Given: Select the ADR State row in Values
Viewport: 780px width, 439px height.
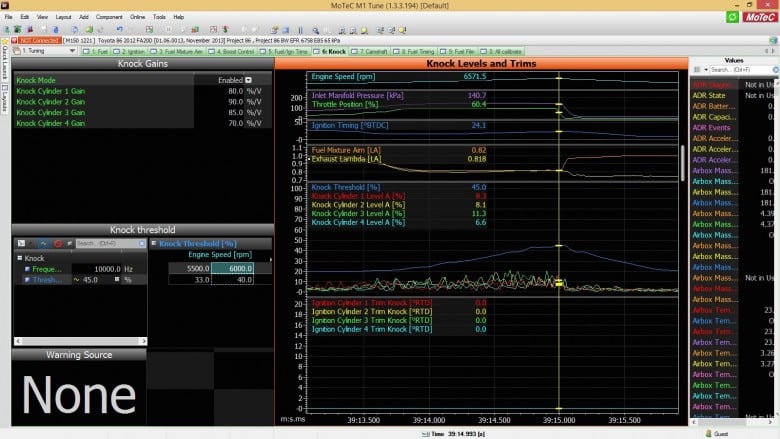Looking at the screenshot, I should pyautogui.click(x=733, y=95).
